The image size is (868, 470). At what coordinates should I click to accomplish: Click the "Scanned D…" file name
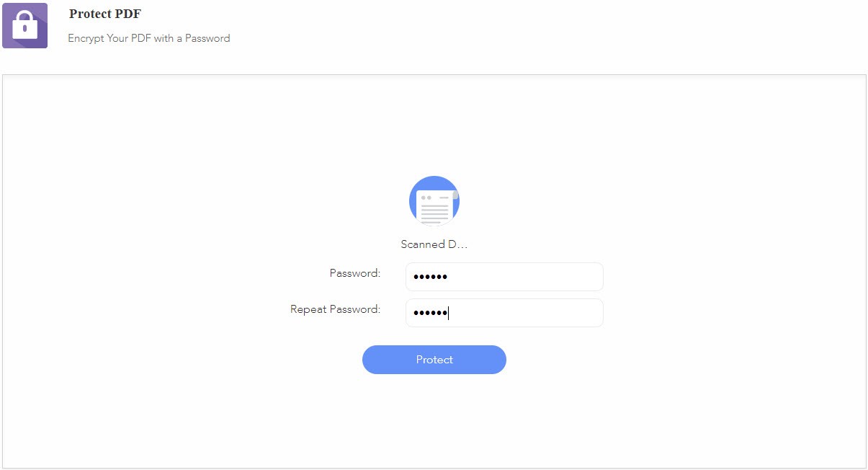[x=434, y=244]
